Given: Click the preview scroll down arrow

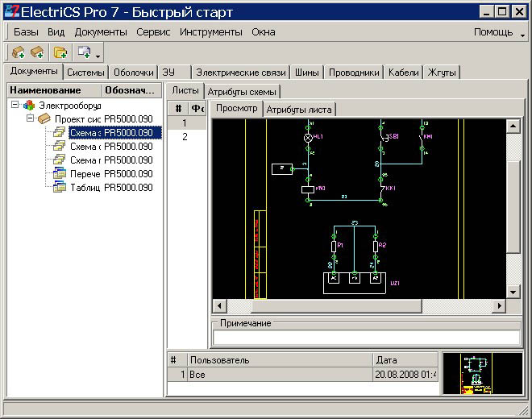Looking at the screenshot, I should pos(513,292).
